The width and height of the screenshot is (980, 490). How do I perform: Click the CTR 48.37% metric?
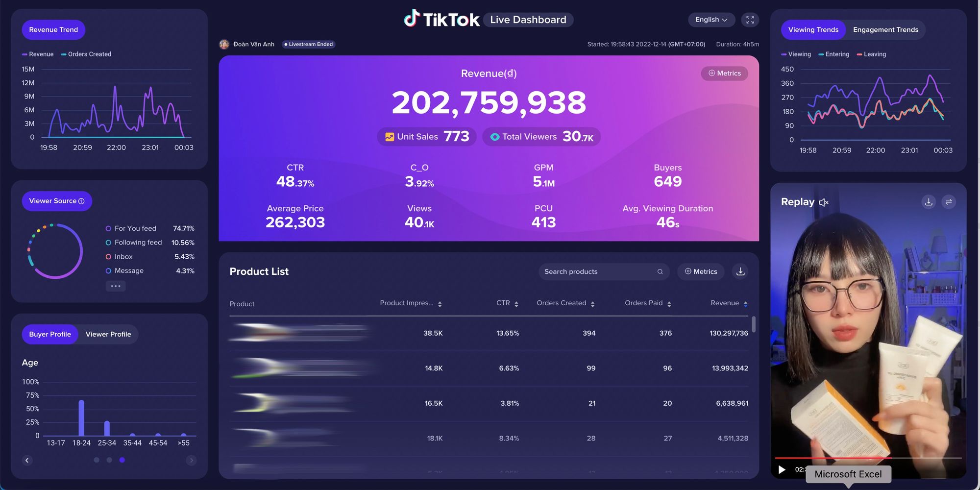pos(295,176)
